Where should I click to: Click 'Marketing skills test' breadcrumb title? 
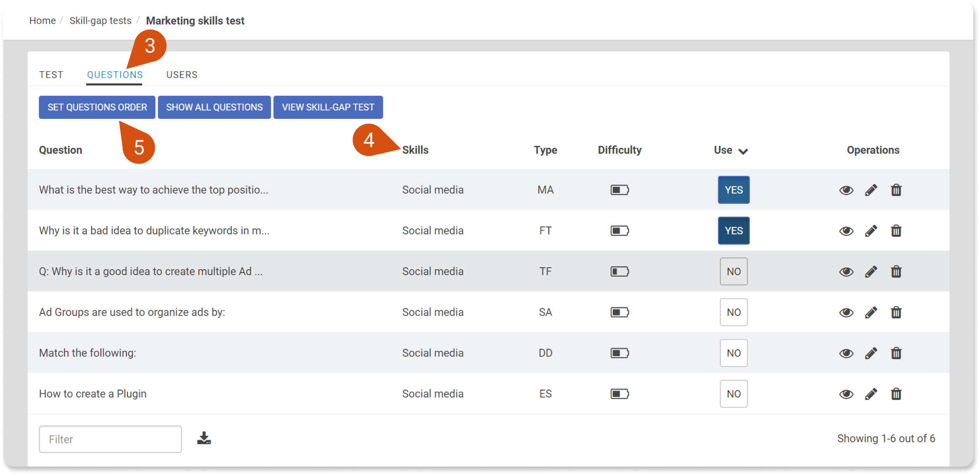[x=195, y=21]
